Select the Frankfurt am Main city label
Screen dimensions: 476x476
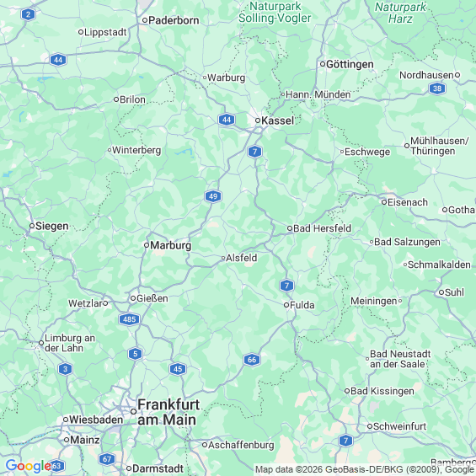[168, 412]
